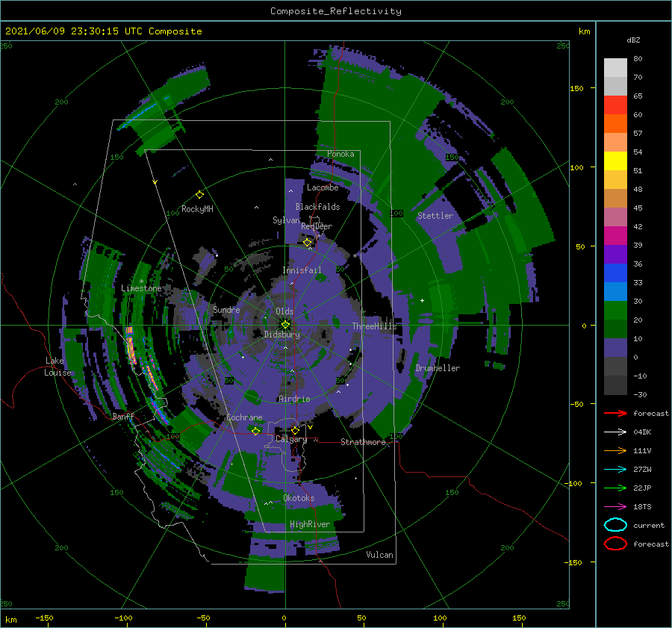Click the Composite_Reflectivity title

point(336,11)
